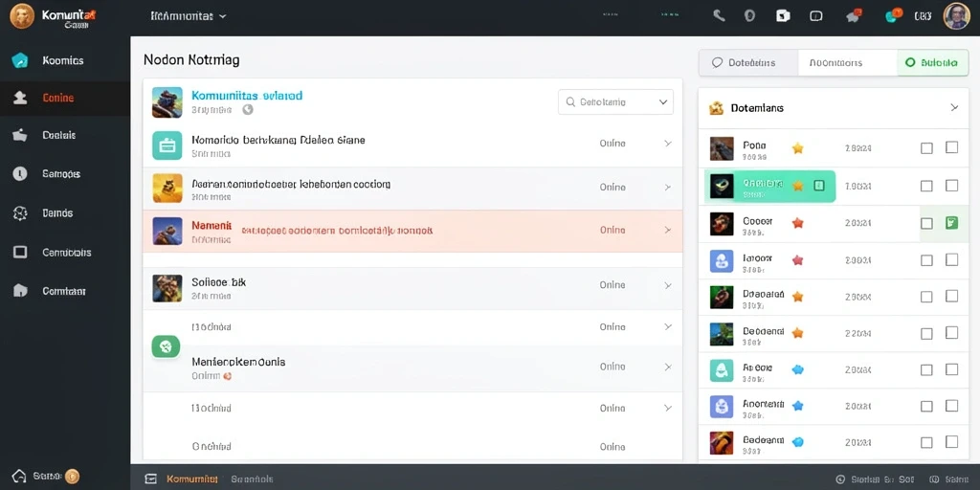The image size is (980, 490).
Task: Click the Damds sidebar icon
Action: click(x=20, y=213)
